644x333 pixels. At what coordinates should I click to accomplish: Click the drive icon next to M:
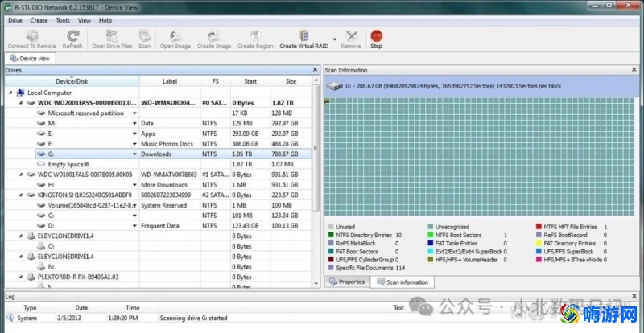(41, 123)
